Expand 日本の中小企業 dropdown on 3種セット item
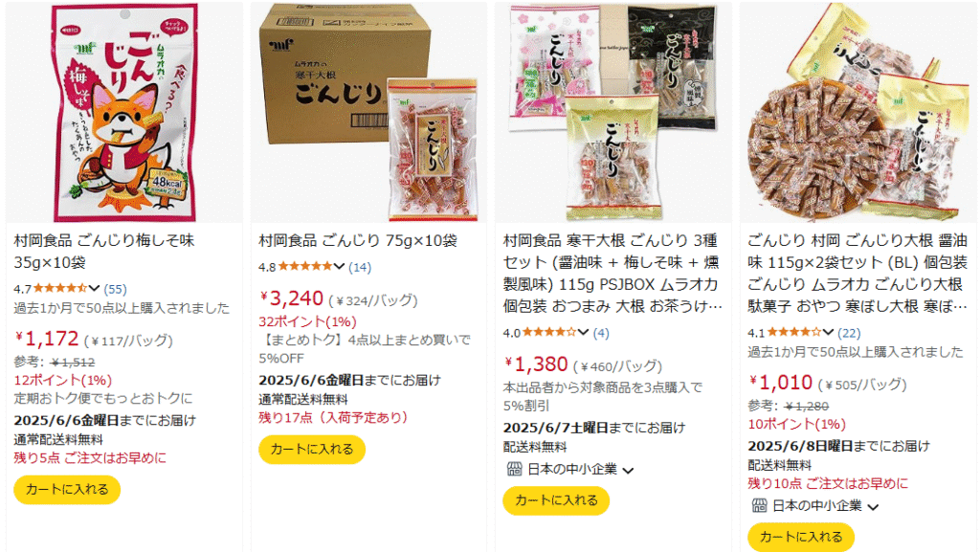Viewport: 980px width, 552px height. point(629,470)
